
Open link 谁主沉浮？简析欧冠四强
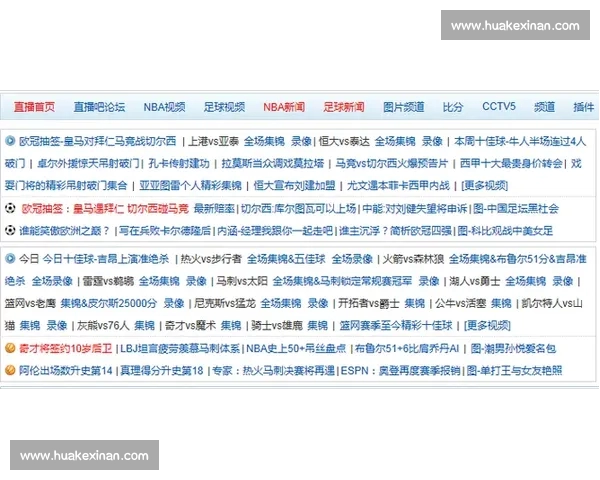[395, 231]
